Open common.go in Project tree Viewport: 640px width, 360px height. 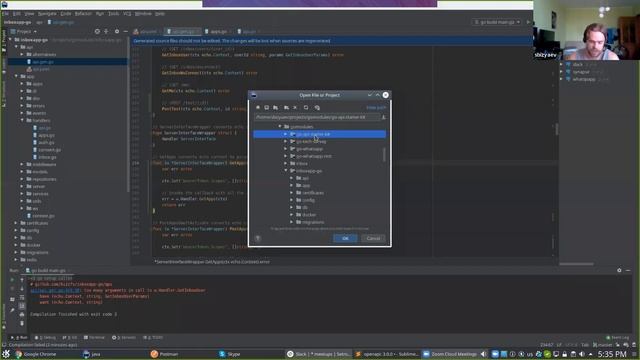click(x=43, y=216)
